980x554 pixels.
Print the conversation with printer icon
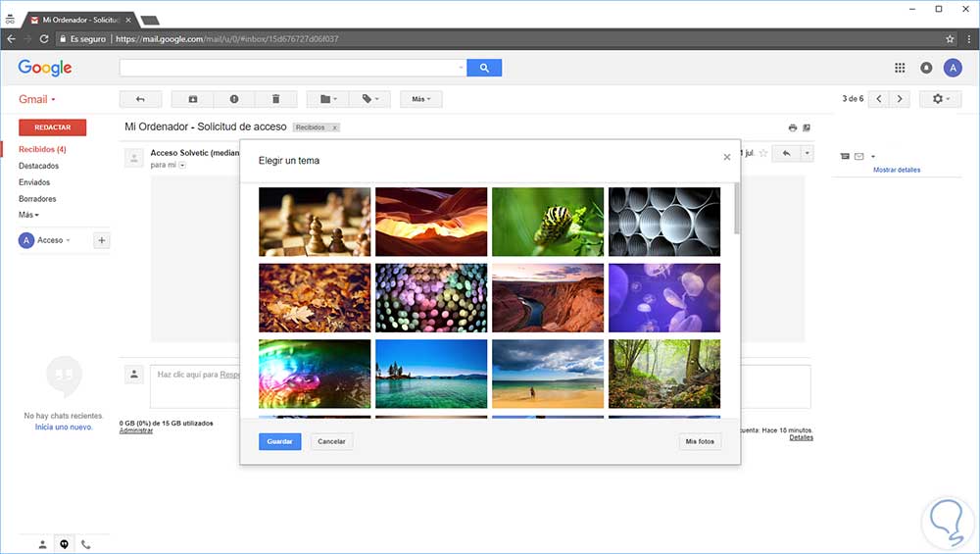click(x=793, y=127)
